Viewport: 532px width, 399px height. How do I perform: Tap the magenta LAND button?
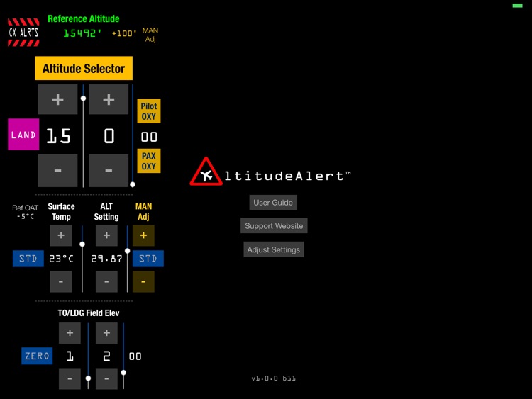(x=23, y=135)
